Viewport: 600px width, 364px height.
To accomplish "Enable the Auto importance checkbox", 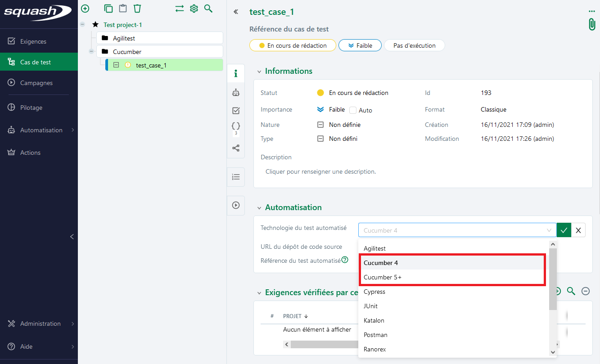I will coord(353,110).
